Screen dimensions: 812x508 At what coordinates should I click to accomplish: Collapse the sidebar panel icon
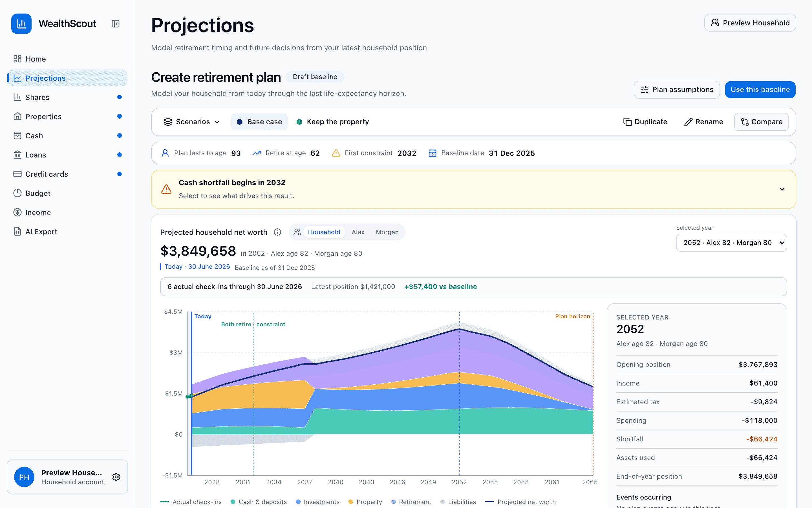tap(115, 23)
